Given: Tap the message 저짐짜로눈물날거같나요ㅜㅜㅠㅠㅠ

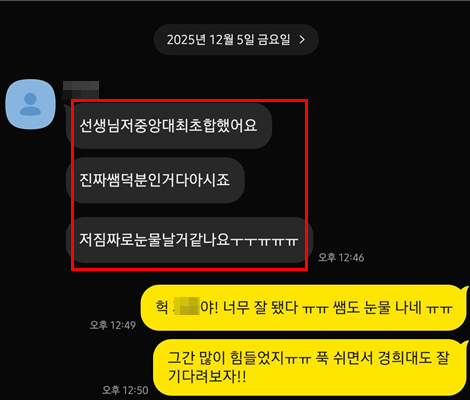Looking at the screenshot, I should pyautogui.click(x=189, y=240).
